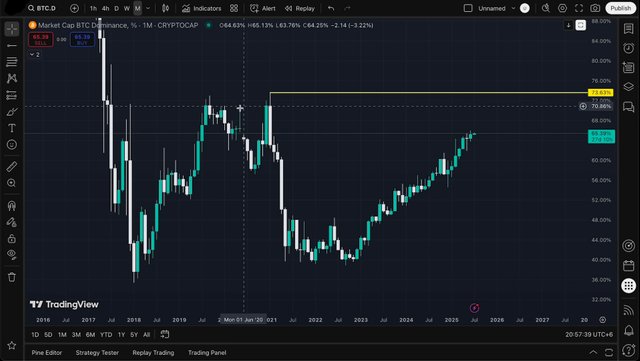The height and width of the screenshot is (361, 640).
Task: Open the Trading Panel tab
Action: point(207,352)
